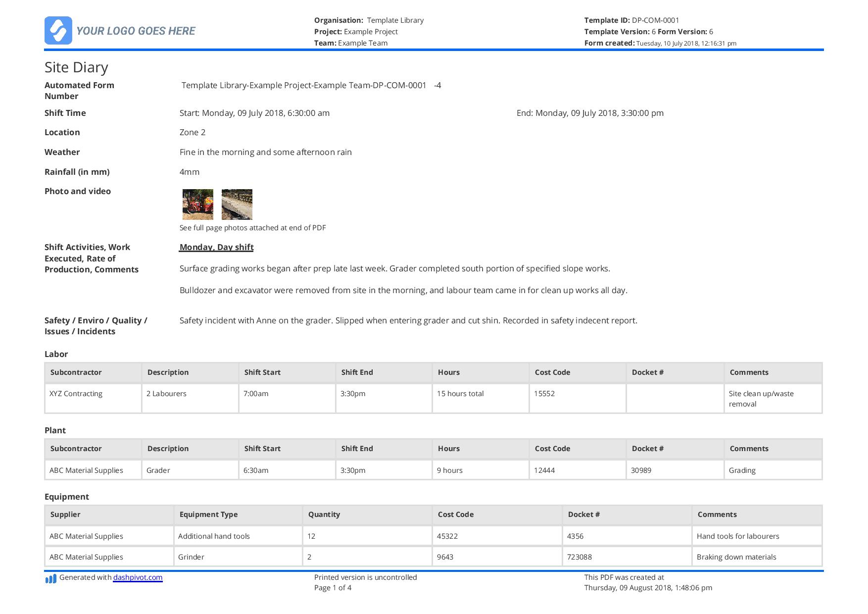Select the 'Monday, Day shift' underlined heading
Screen dimensions: 868x614
[x=216, y=247]
